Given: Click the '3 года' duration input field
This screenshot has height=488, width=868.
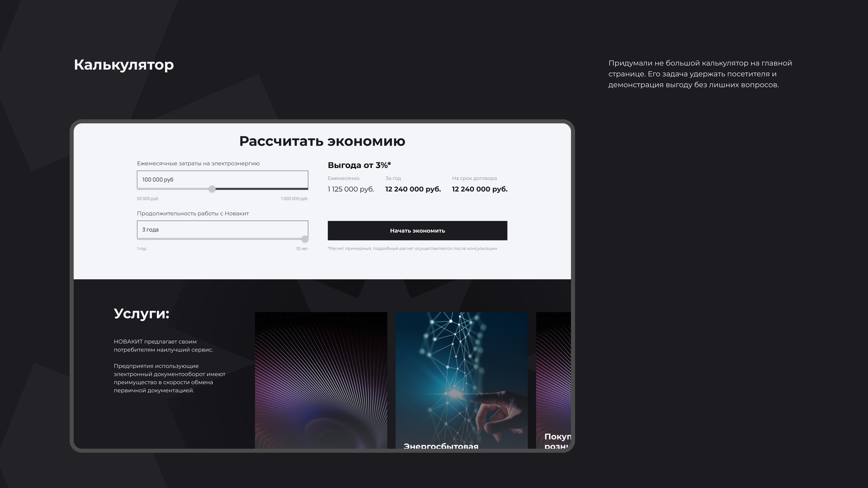Looking at the screenshot, I should pyautogui.click(x=222, y=229).
